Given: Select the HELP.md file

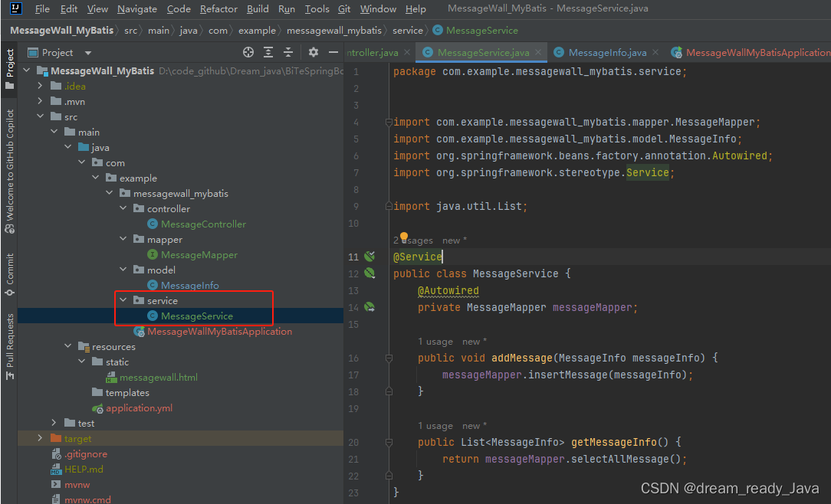Looking at the screenshot, I should [x=84, y=469].
